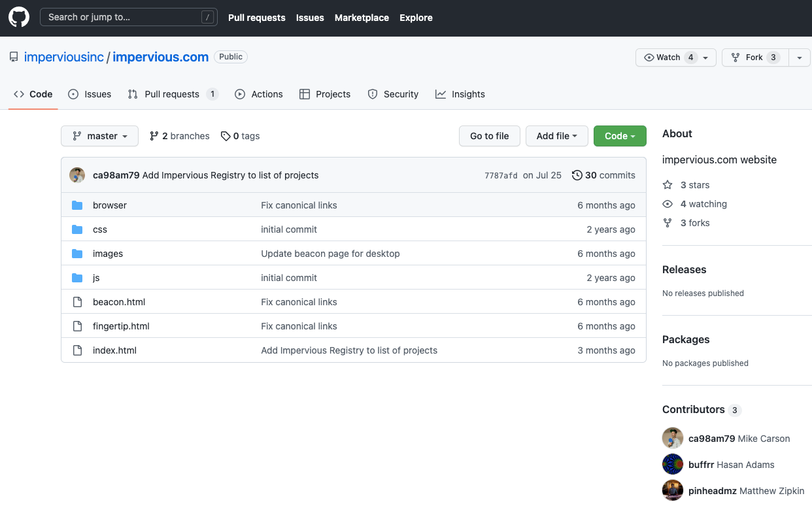Open the Projects tab
The height and width of the screenshot is (517, 812).
(x=325, y=94)
